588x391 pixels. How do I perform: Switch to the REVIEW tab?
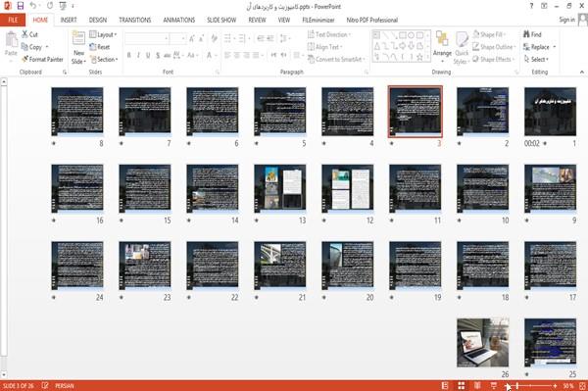click(257, 20)
